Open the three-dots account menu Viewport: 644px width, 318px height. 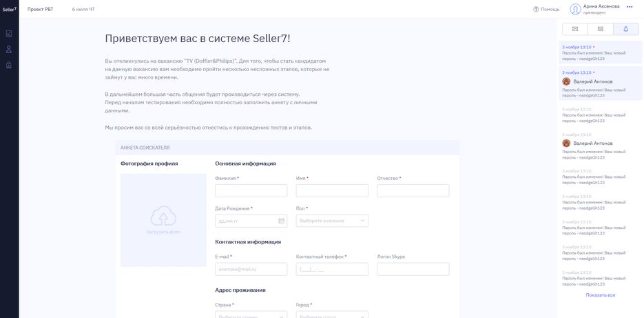pyautogui.click(x=630, y=7)
